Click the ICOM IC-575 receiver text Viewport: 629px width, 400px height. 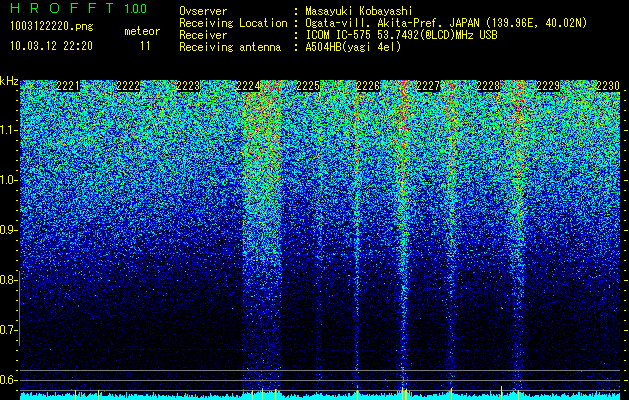click(401, 35)
